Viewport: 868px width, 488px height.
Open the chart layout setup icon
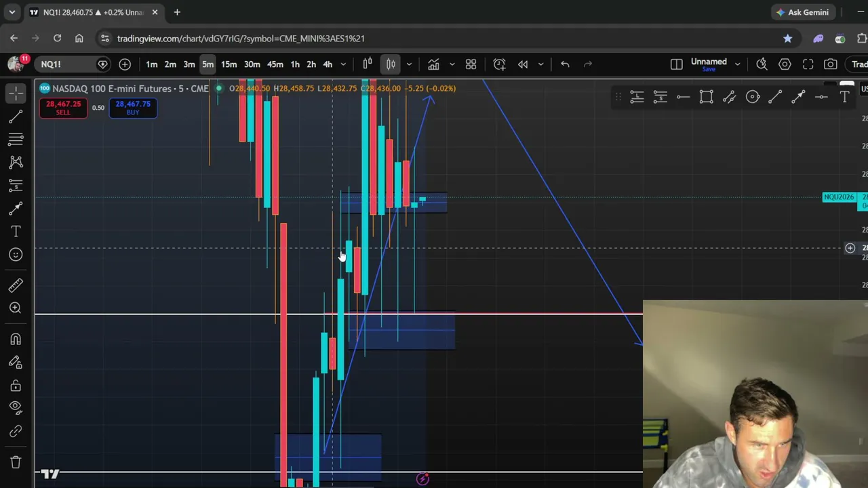click(676, 64)
